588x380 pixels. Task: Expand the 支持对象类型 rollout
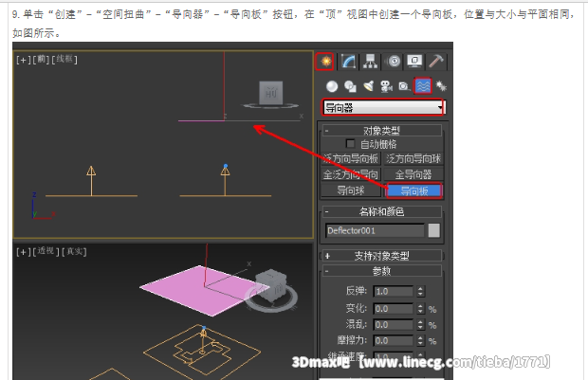382,256
